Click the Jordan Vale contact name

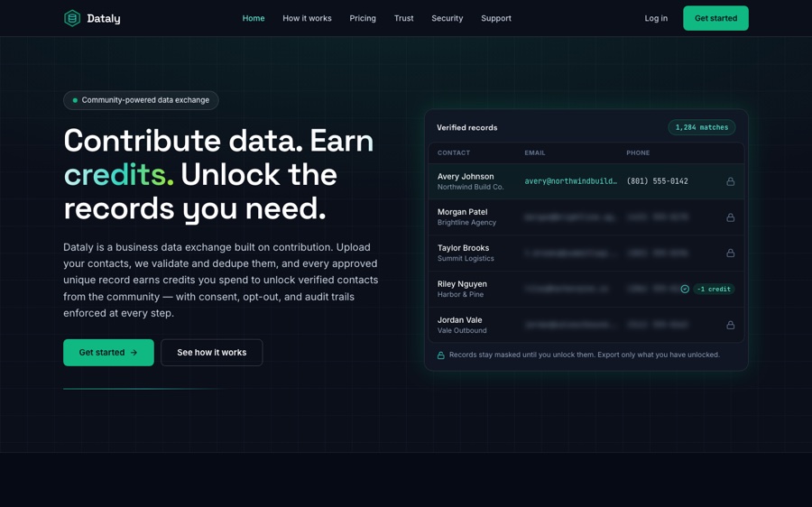pos(460,320)
